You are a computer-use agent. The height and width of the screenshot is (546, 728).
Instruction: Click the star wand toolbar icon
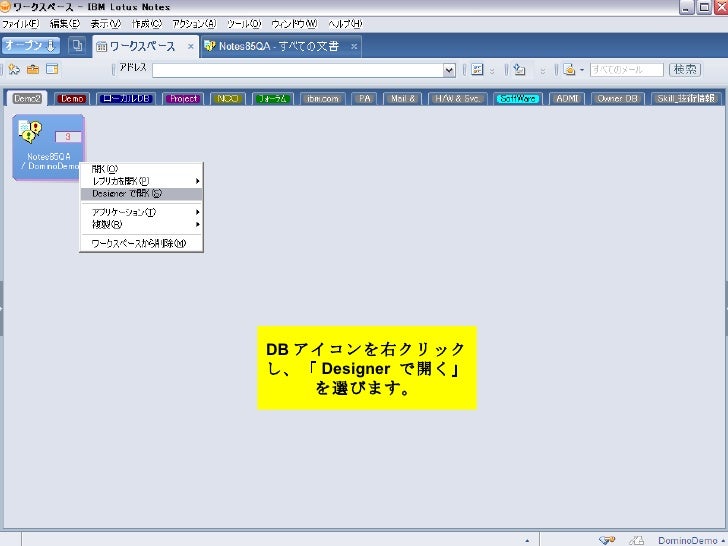click(14, 69)
